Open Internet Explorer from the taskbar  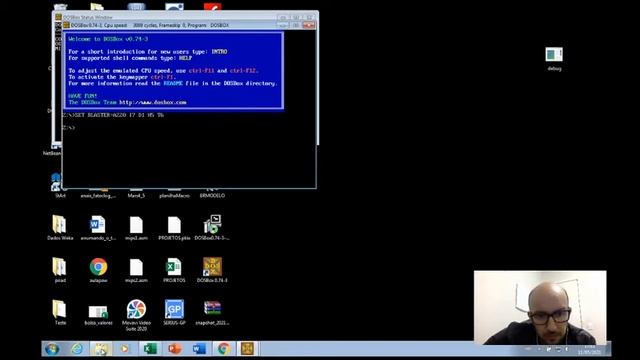coord(77,349)
